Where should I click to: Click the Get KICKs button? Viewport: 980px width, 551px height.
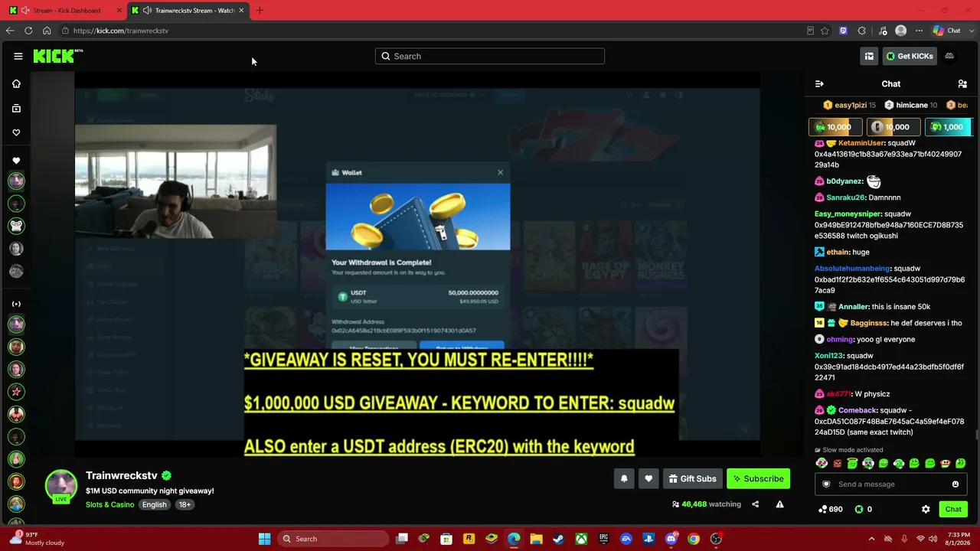(x=910, y=56)
